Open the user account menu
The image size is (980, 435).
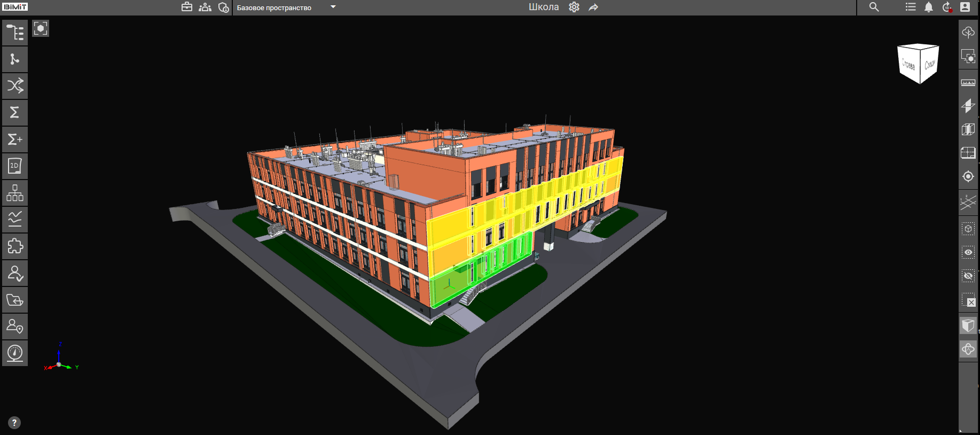click(965, 7)
